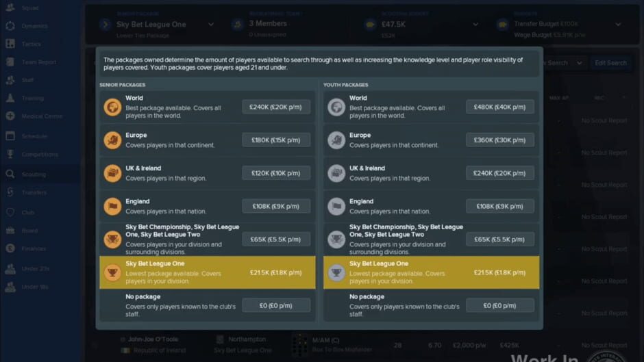Click the Youth World package globe icon
644x362 pixels.
coord(336,107)
